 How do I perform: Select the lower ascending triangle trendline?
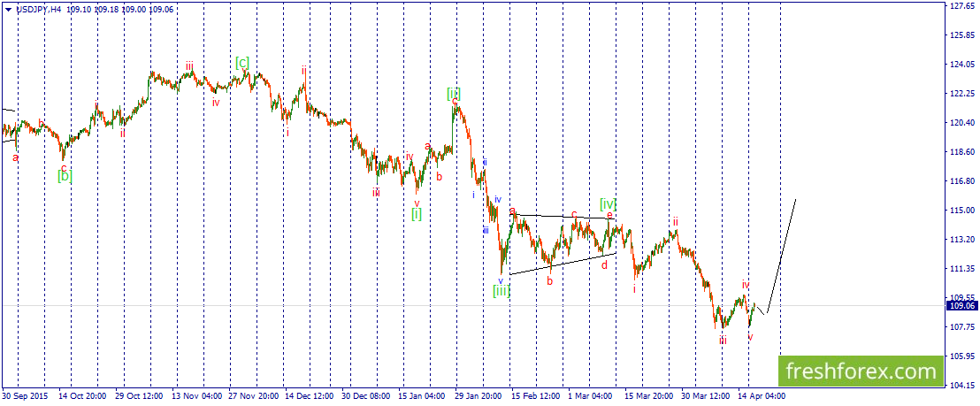click(x=563, y=264)
